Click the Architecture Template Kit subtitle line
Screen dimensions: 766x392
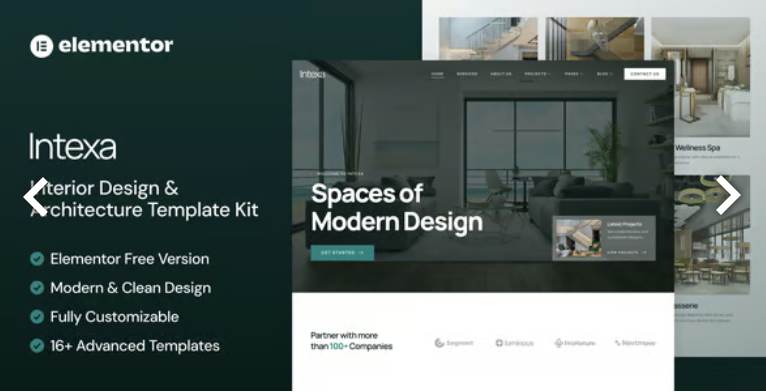(x=145, y=210)
